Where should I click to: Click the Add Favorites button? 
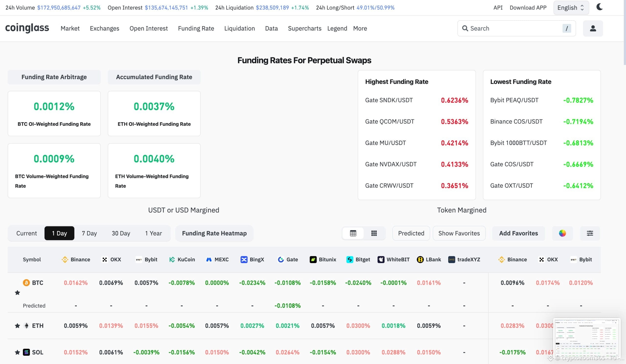(x=518, y=233)
